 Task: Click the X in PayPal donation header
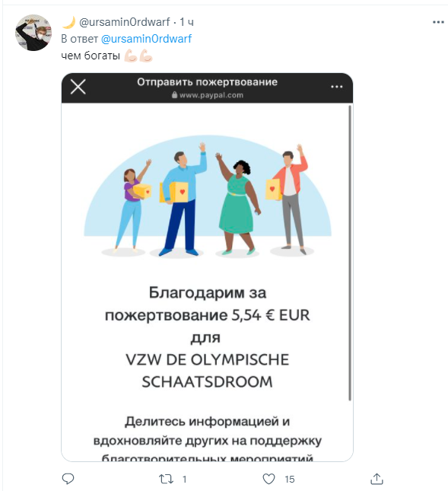(x=78, y=87)
